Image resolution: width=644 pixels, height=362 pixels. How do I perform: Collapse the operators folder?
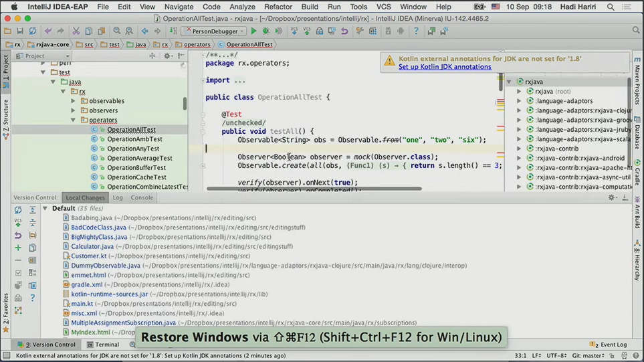(x=73, y=120)
